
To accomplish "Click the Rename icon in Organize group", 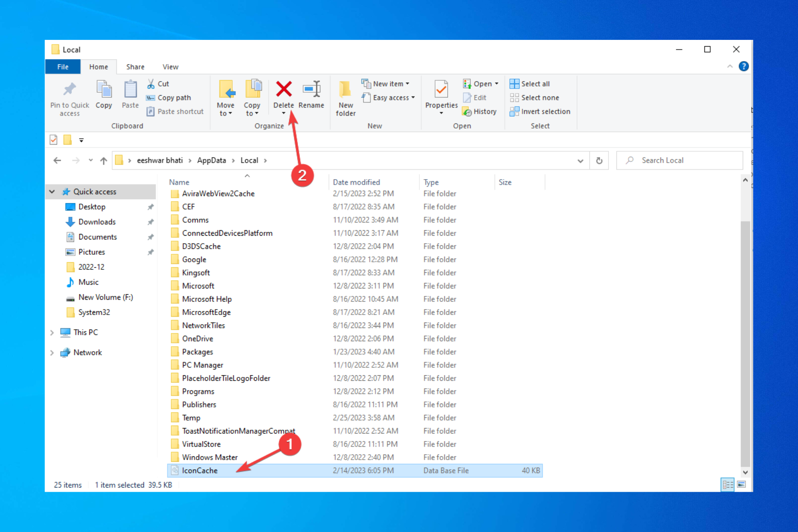I will coord(311,89).
